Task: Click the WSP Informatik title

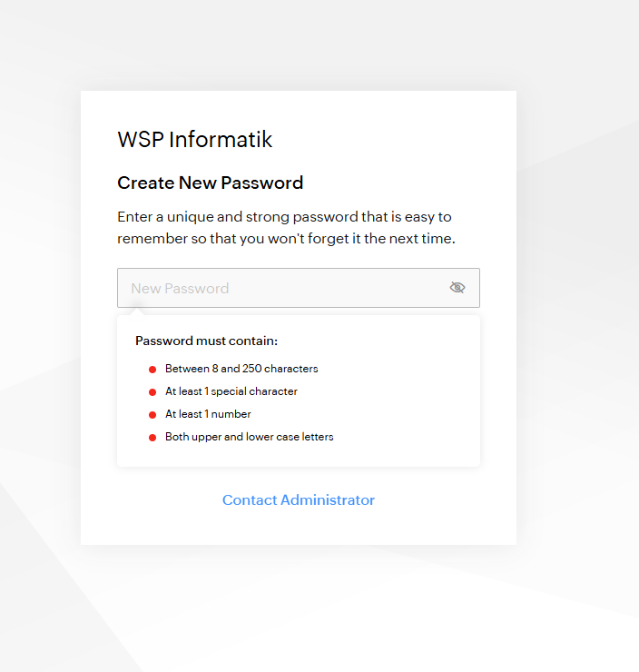Action: [x=195, y=140]
